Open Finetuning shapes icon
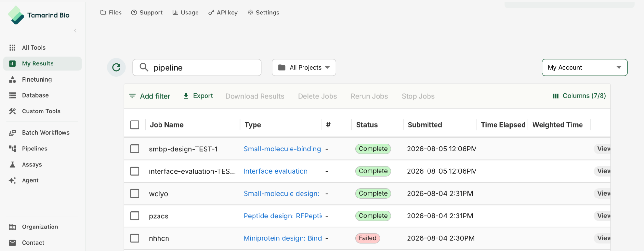This screenshot has width=644, height=251. [x=13, y=80]
